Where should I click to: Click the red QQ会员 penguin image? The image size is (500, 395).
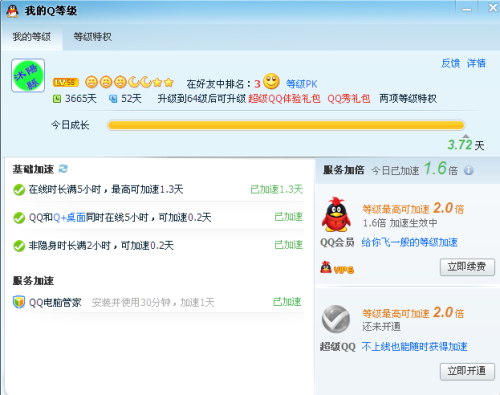click(336, 215)
